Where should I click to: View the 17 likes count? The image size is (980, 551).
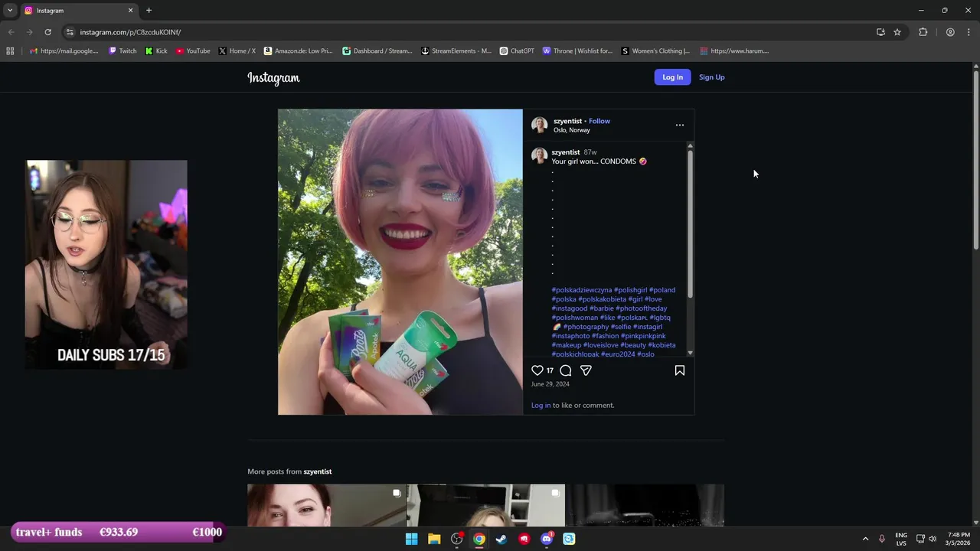(x=550, y=370)
